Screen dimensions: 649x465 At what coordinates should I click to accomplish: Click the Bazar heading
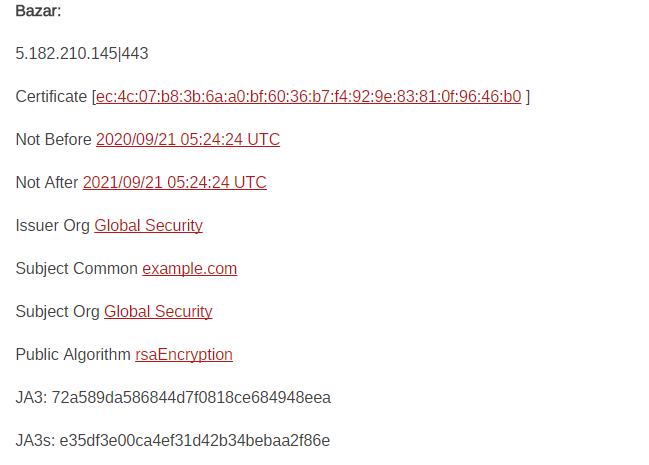pos(38,11)
